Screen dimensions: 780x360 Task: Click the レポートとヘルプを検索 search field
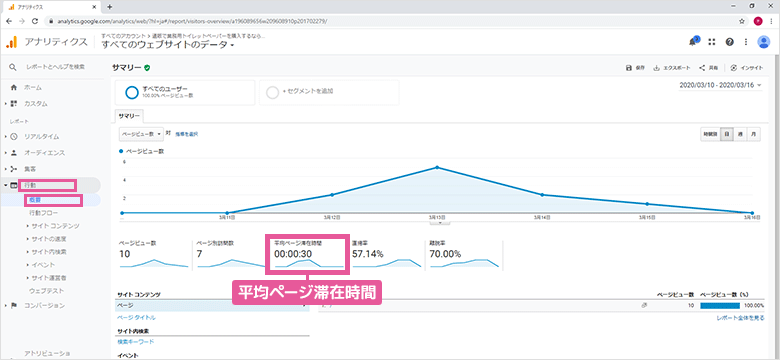tap(56, 67)
